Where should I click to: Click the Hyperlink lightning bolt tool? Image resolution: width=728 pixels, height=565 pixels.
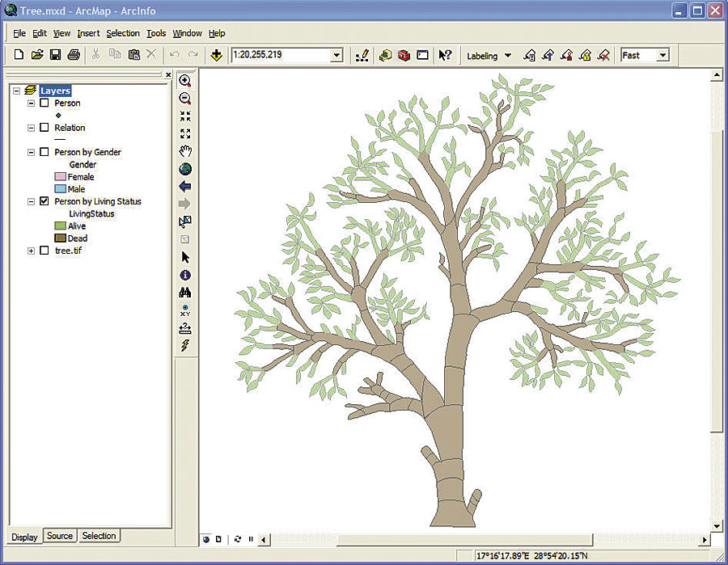[x=185, y=346]
